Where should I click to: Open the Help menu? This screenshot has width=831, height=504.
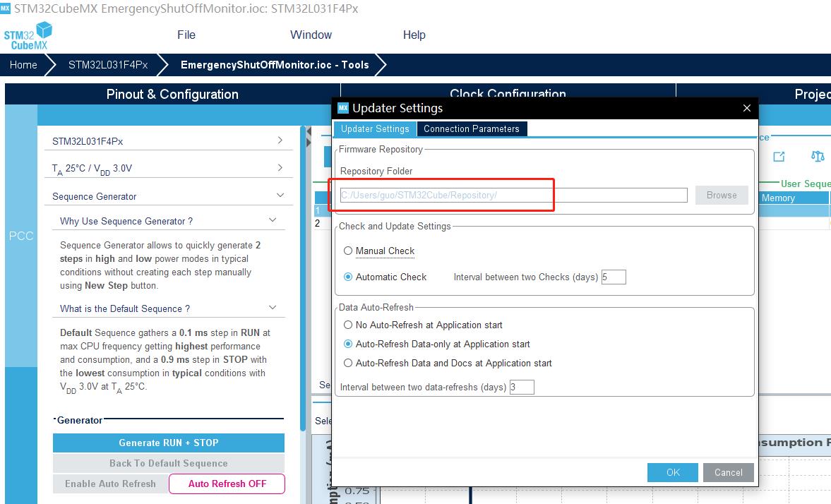pyautogui.click(x=414, y=35)
